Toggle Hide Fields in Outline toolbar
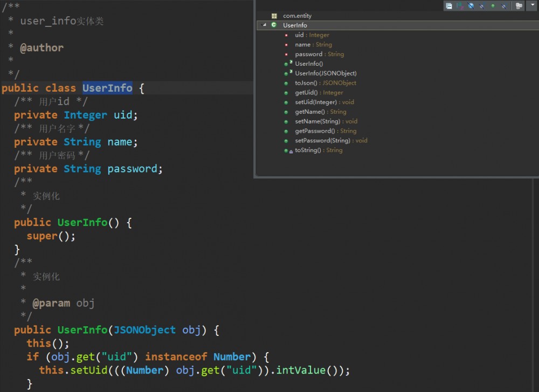 [x=471, y=5]
